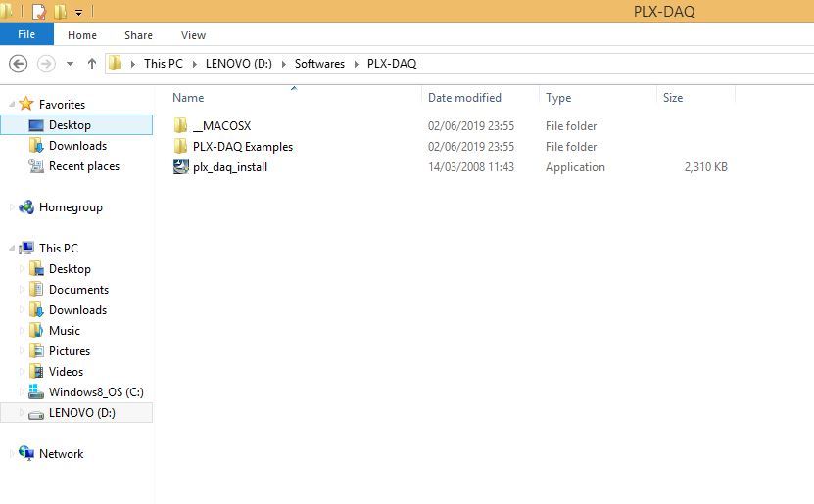This screenshot has width=814, height=504.
Task: Select the file name plx_daq_install
Action: (230, 167)
